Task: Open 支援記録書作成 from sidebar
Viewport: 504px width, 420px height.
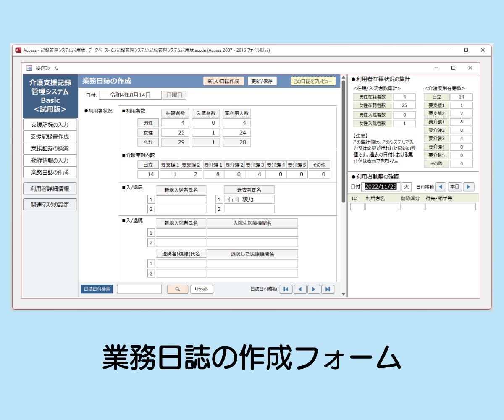Action: (50, 136)
